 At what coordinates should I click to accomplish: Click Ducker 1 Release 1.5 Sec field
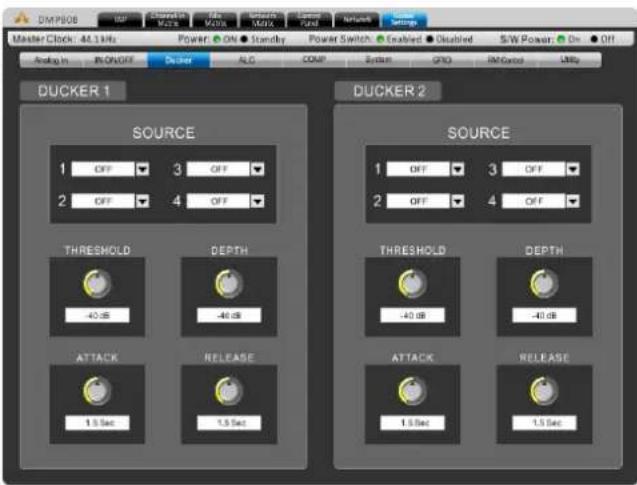pos(229,423)
